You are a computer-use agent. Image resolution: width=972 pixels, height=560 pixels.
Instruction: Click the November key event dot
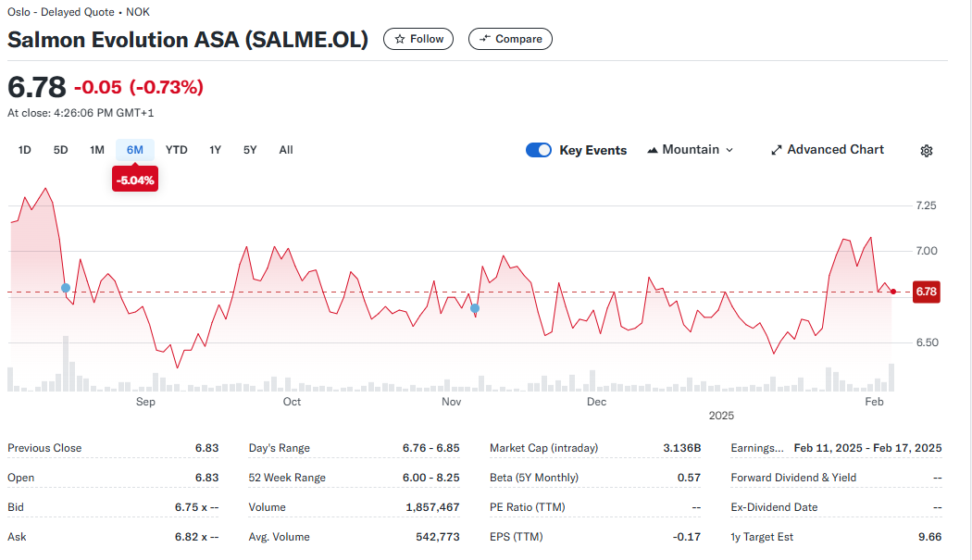475,308
